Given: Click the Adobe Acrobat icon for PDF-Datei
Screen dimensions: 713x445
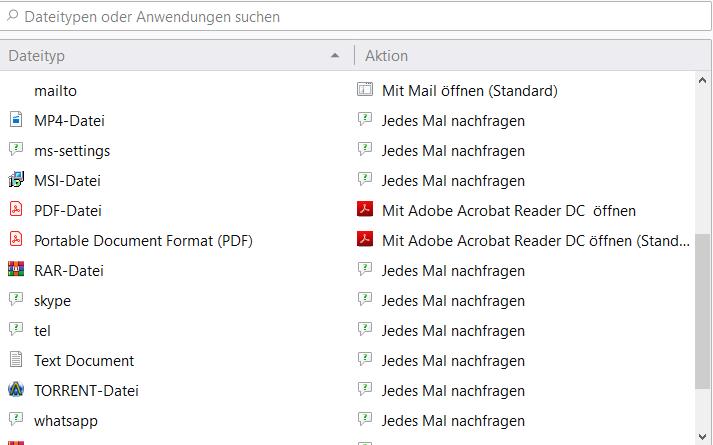Looking at the screenshot, I should [365, 211].
